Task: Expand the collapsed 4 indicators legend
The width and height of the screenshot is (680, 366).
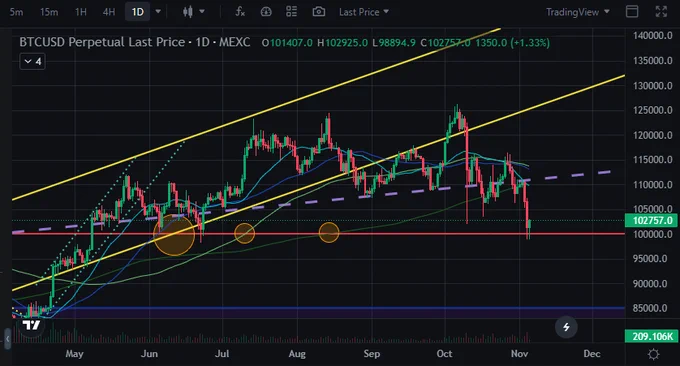Action: [33, 62]
